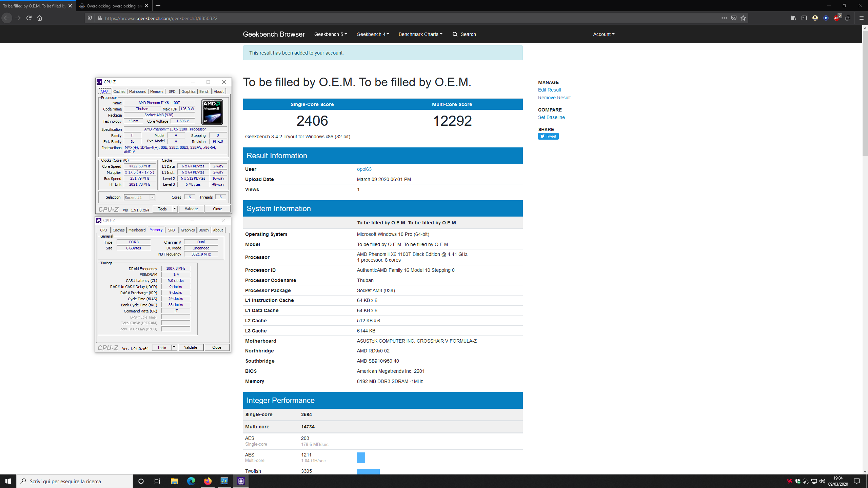The height and width of the screenshot is (488, 868).
Task: Click the AMD Phenom II logo in CPU-Z
Action: (x=212, y=112)
